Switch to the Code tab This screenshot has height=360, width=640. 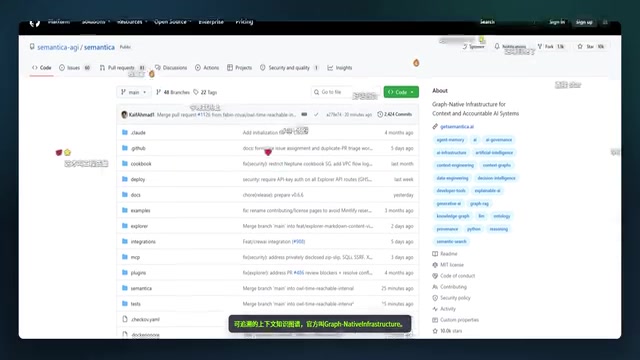pyautogui.click(x=42, y=68)
